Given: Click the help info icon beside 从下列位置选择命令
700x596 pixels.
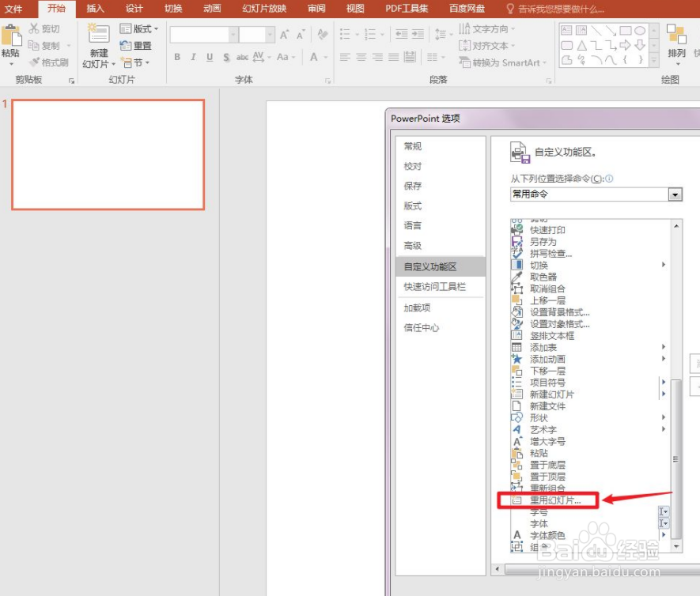Looking at the screenshot, I should (609, 179).
